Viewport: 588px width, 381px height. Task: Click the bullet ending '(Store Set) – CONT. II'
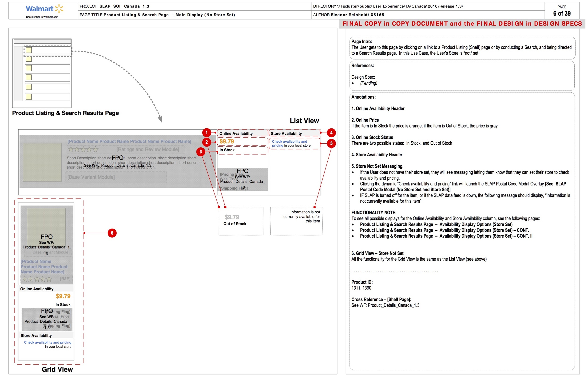coord(446,236)
